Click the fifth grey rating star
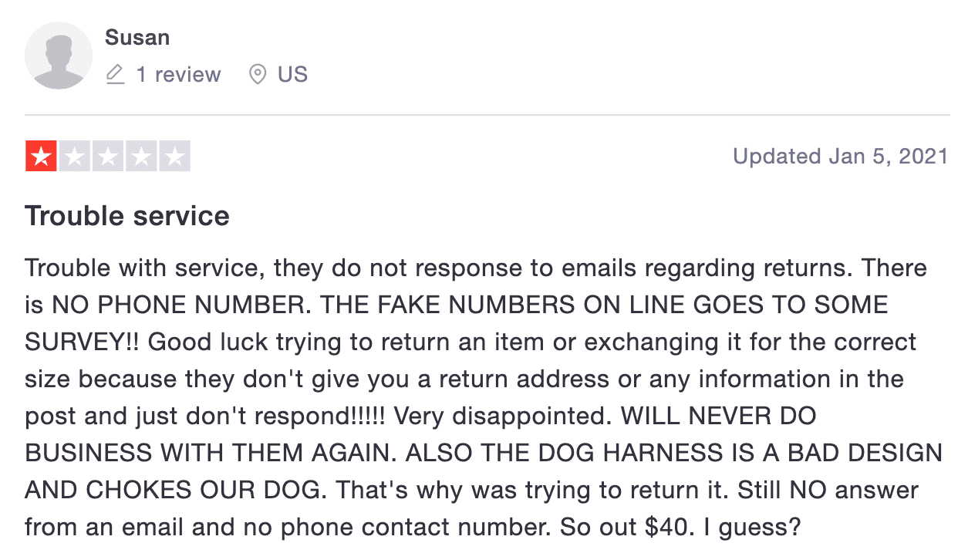 click(174, 157)
